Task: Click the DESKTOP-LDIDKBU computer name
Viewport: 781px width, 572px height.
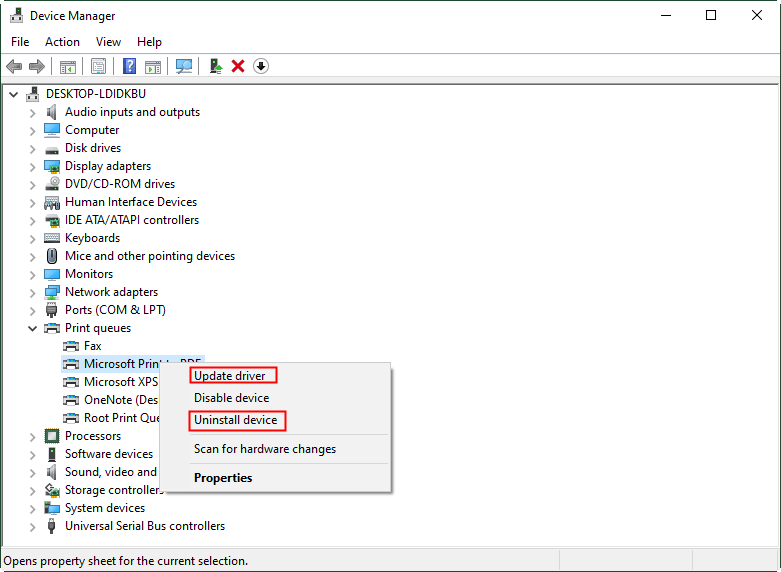Action: coord(96,94)
